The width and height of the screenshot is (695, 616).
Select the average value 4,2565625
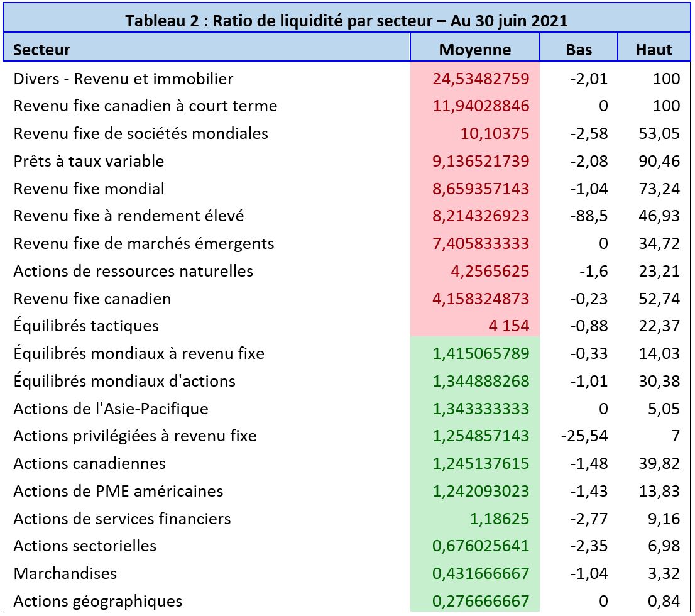pyautogui.click(x=490, y=271)
